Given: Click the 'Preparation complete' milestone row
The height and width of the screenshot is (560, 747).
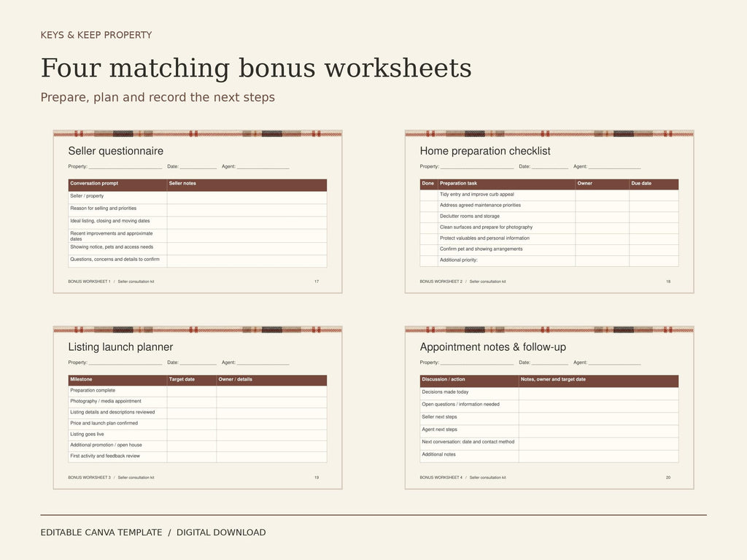Looking at the screenshot, I should click(x=197, y=391).
